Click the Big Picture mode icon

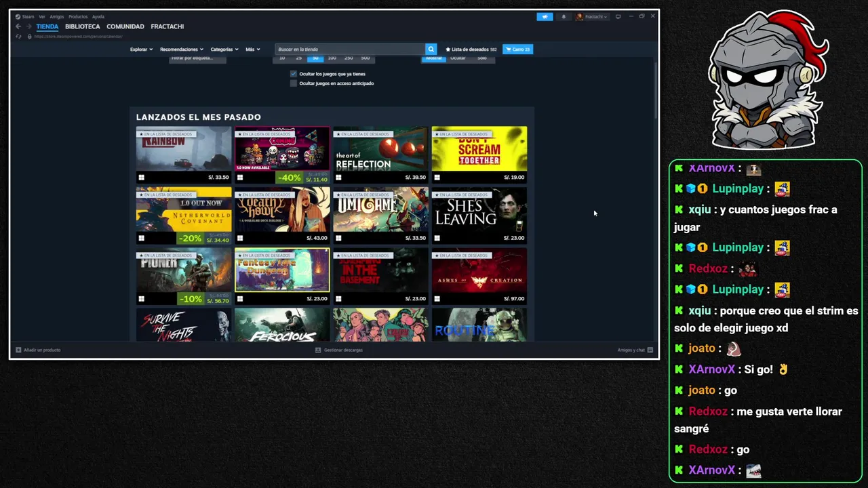[x=618, y=16]
